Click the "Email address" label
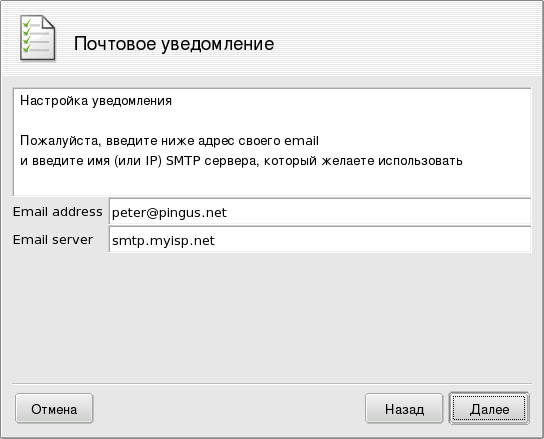Viewport: 544px width, 439px height. [x=58, y=212]
